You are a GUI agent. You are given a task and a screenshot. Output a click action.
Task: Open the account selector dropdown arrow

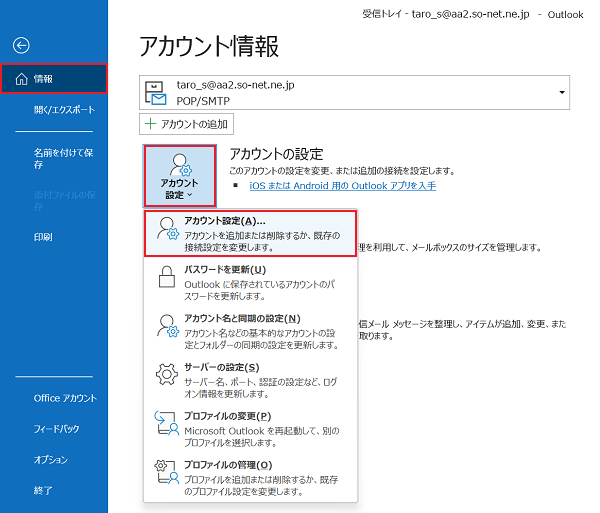coord(562,93)
